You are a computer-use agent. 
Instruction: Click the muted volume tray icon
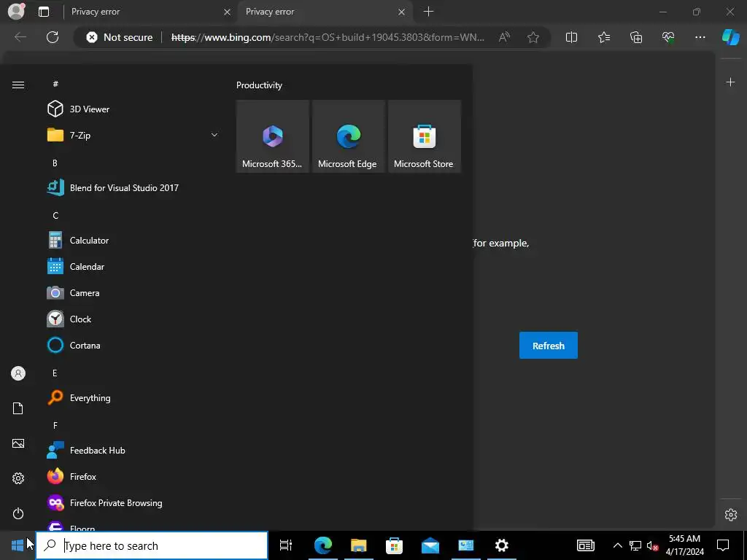click(x=652, y=545)
